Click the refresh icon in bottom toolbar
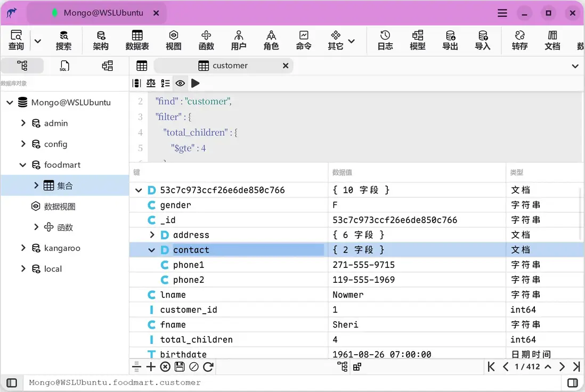 tap(208, 366)
